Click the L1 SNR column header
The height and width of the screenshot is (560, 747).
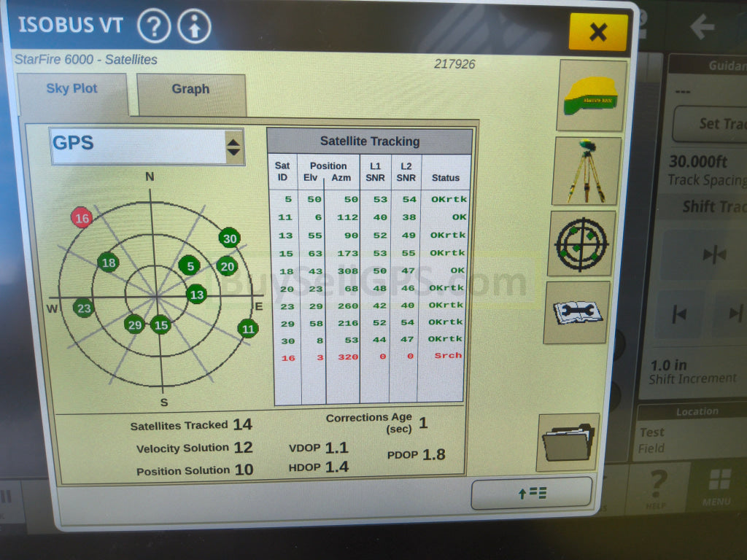tap(376, 172)
